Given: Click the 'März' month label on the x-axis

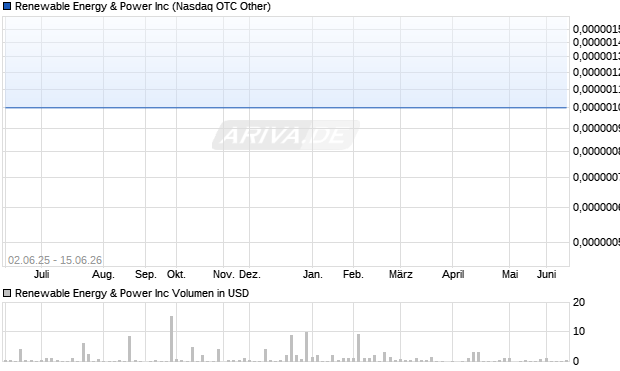Looking at the screenshot, I should [x=401, y=274].
